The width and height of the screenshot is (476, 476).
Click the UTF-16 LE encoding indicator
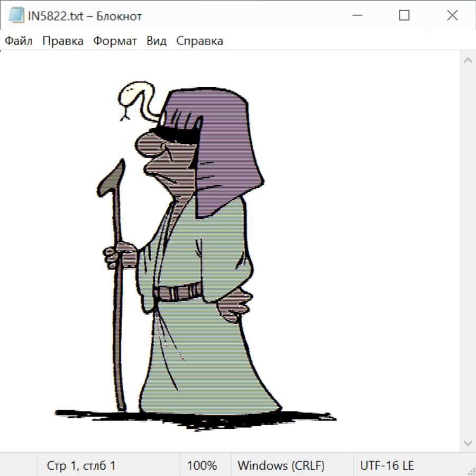coord(387,465)
